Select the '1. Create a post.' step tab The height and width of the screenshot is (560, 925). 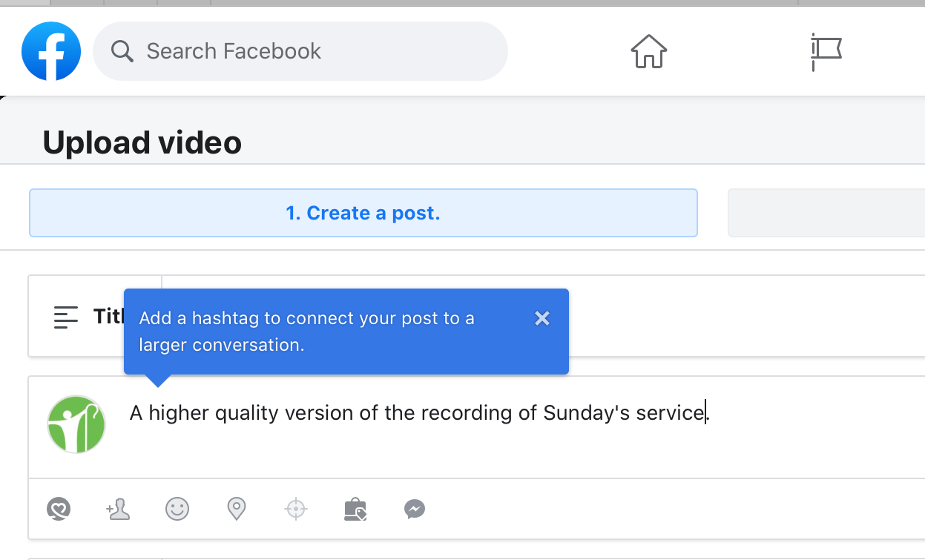[363, 214]
